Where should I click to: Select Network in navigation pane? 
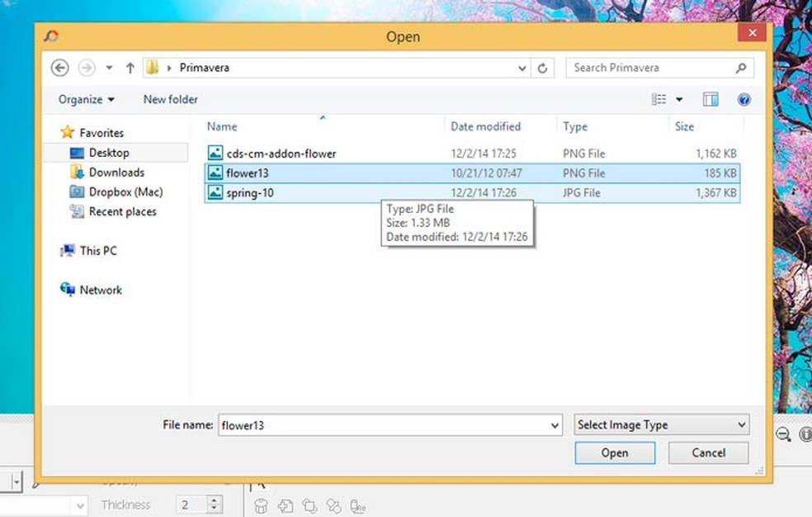pos(91,290)
